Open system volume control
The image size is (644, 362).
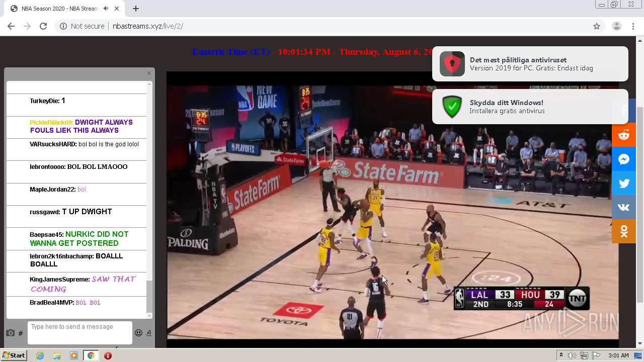point(572,355)
